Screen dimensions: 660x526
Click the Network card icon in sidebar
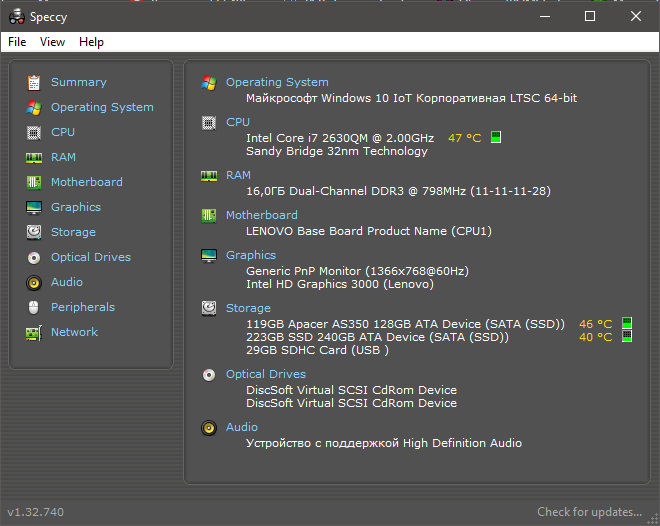(x=34, y=333)
